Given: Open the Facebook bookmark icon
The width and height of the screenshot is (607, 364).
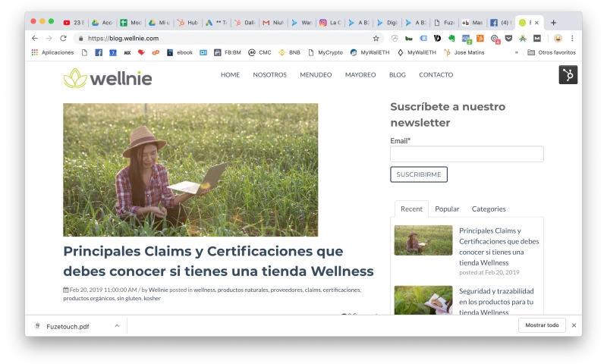Looking at the screenshot, I should [x=99, y=52].
